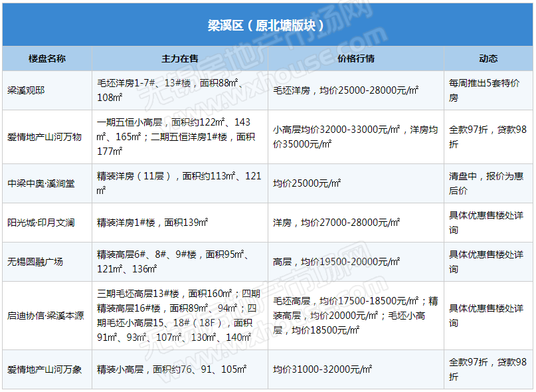
Task: Click the 动态 column header
Action: click(x=488, y=58)
